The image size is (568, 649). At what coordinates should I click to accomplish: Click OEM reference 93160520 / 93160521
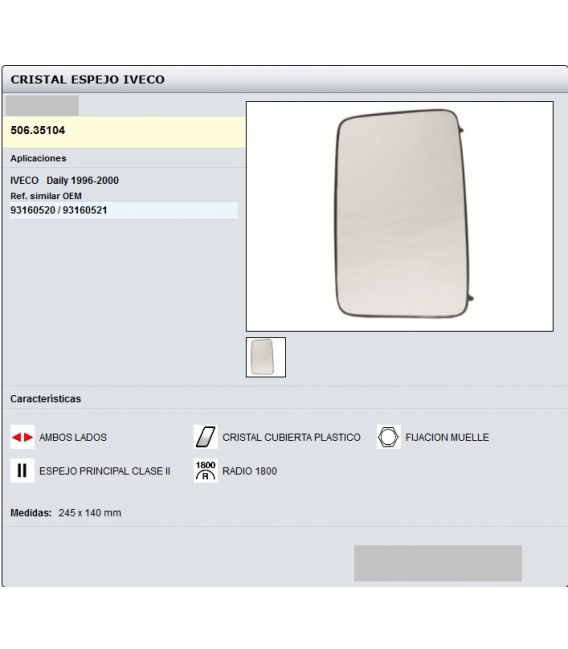click(59, 210)
